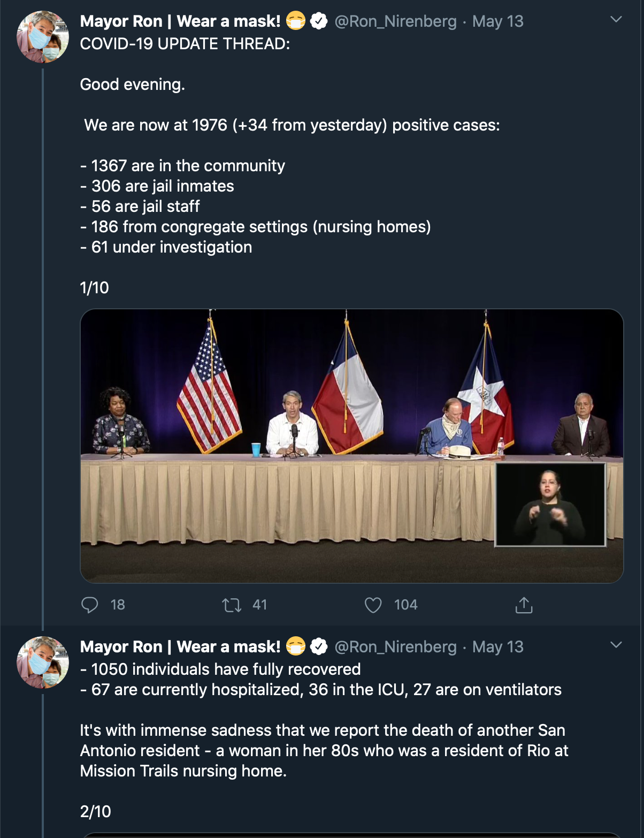
Task: Open profile avatar on first tweet
Action: [x=43, y=37]
